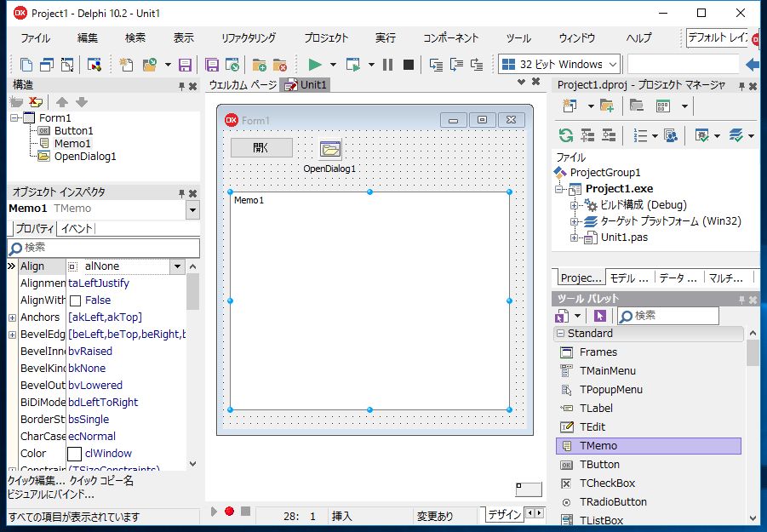Expand the Anchors property node
Screen dimensions: 767x532
[x=12, y=317]
